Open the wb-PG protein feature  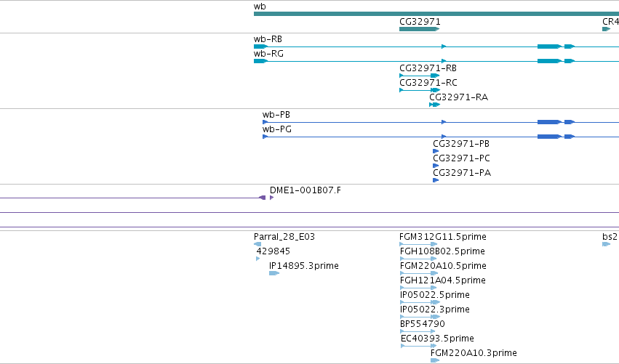coord(441,137)
